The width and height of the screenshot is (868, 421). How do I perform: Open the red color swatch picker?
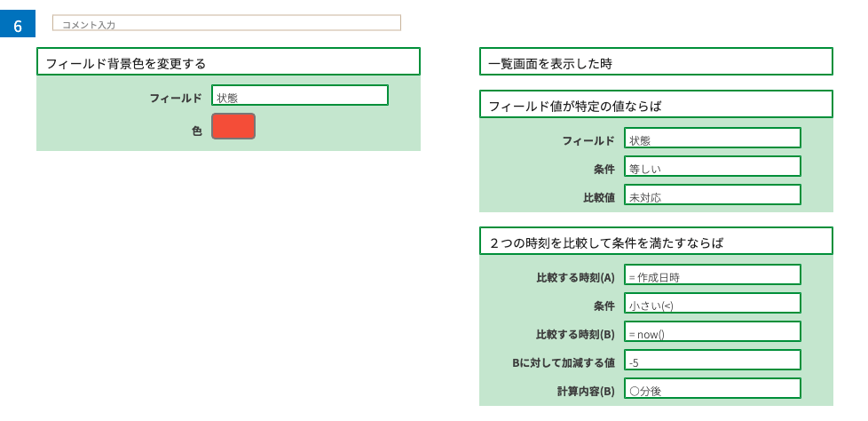pyautogui.click(x=233, y=126)
